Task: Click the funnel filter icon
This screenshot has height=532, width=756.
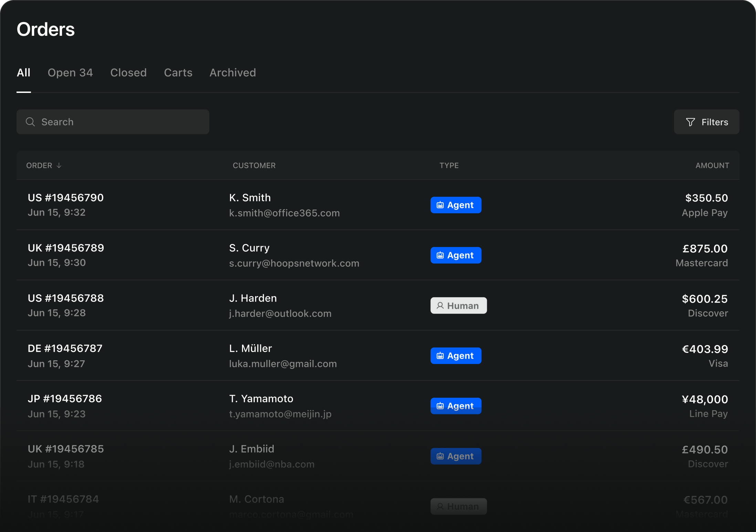Action: point(690,122)
